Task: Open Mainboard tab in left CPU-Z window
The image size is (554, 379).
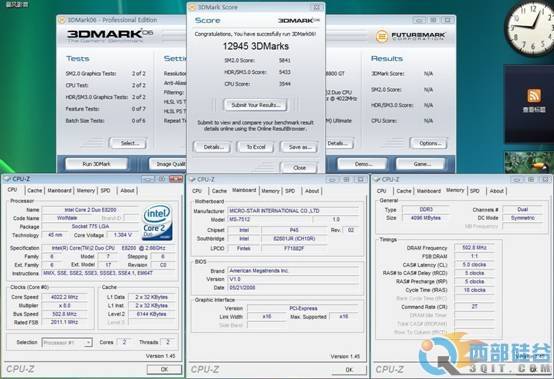Action: pos(59,190)
